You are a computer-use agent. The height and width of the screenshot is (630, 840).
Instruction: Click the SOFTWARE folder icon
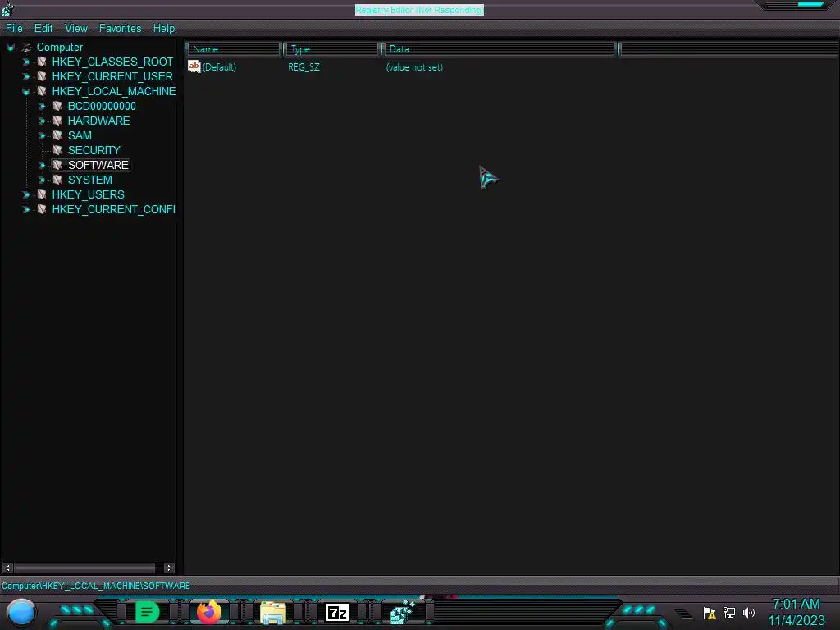57,165
